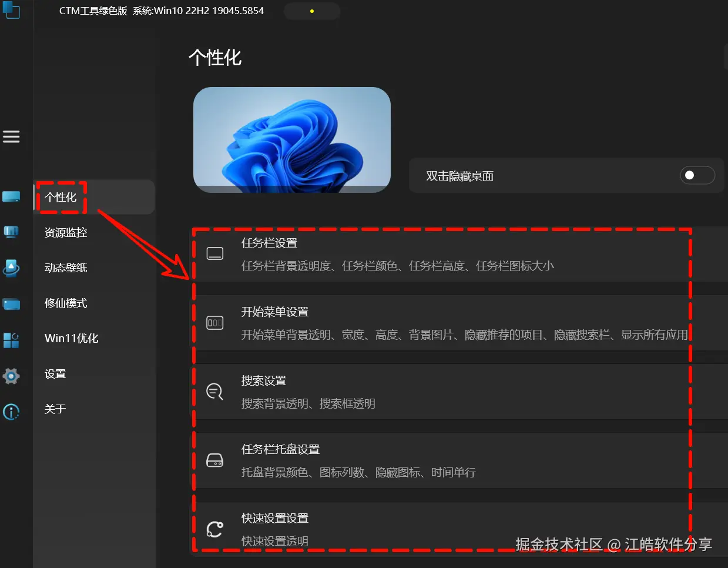Click the 快速设置透明 description text

click(275, 542)
